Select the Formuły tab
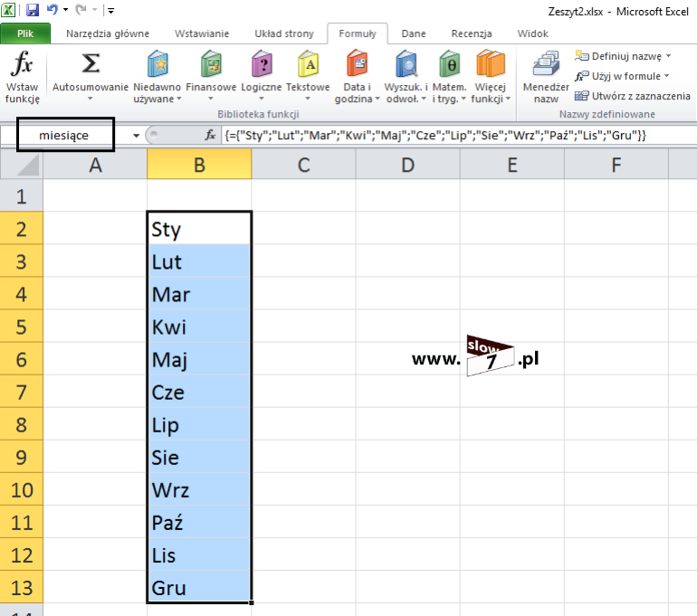 coord(358,33)
